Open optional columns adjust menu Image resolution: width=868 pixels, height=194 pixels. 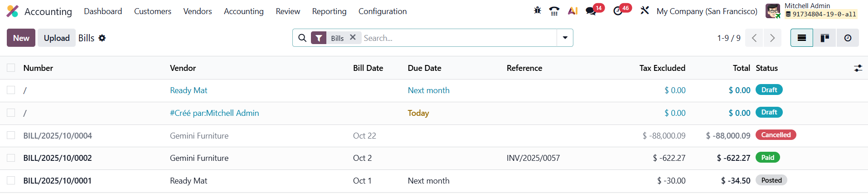pyautogui.click(x=858, y=68)
